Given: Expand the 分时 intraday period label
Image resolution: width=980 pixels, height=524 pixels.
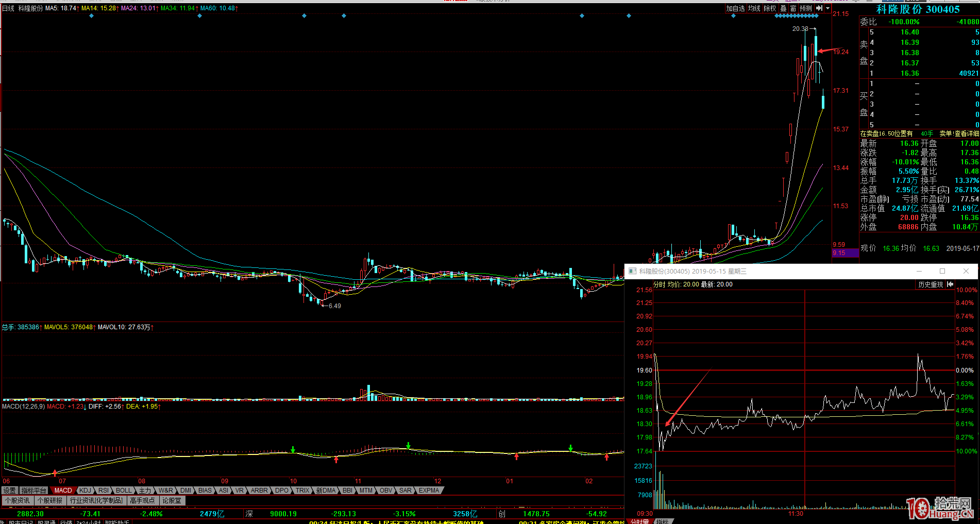Looking at the screenshot, I should pyautogui.click(x=659, y=284).
